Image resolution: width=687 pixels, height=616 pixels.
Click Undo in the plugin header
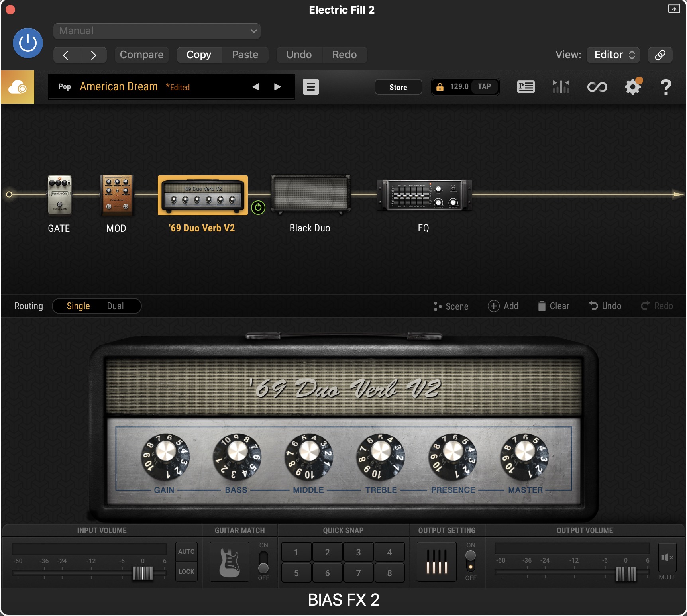click(299, 55)
